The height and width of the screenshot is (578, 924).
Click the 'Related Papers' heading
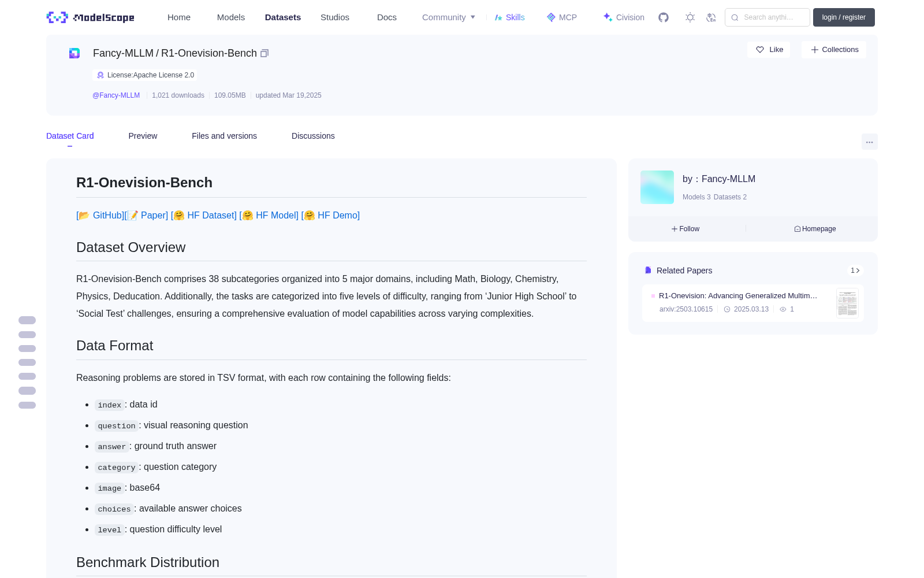point(684,271)
